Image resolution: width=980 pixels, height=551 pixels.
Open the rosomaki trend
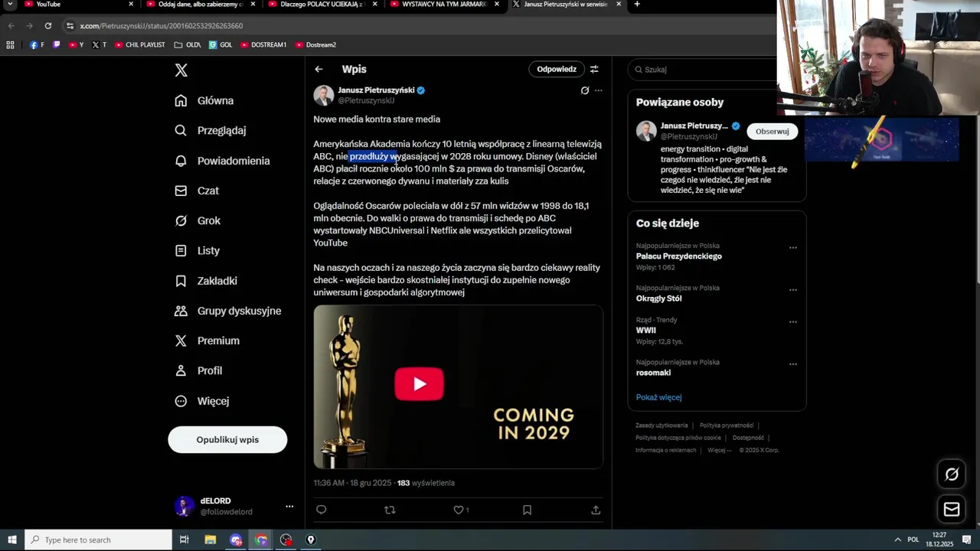(x=653, y=373)
